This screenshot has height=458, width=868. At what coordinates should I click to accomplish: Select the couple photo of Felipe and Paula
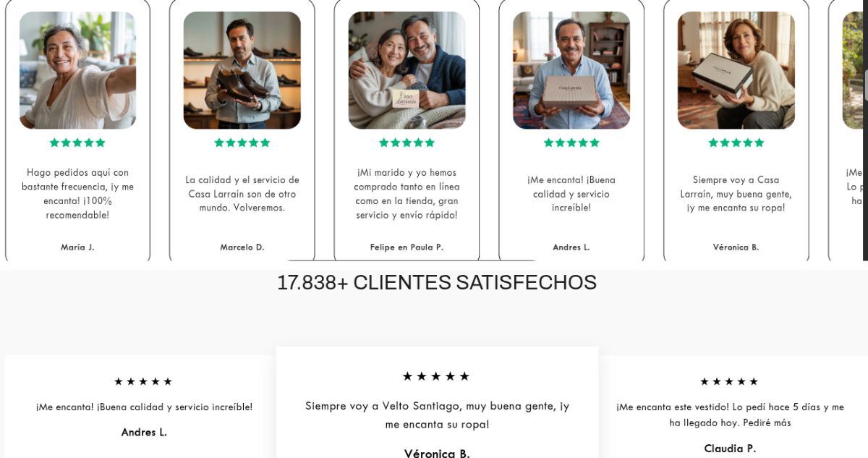pyautogui.click(x=407, y=70)
